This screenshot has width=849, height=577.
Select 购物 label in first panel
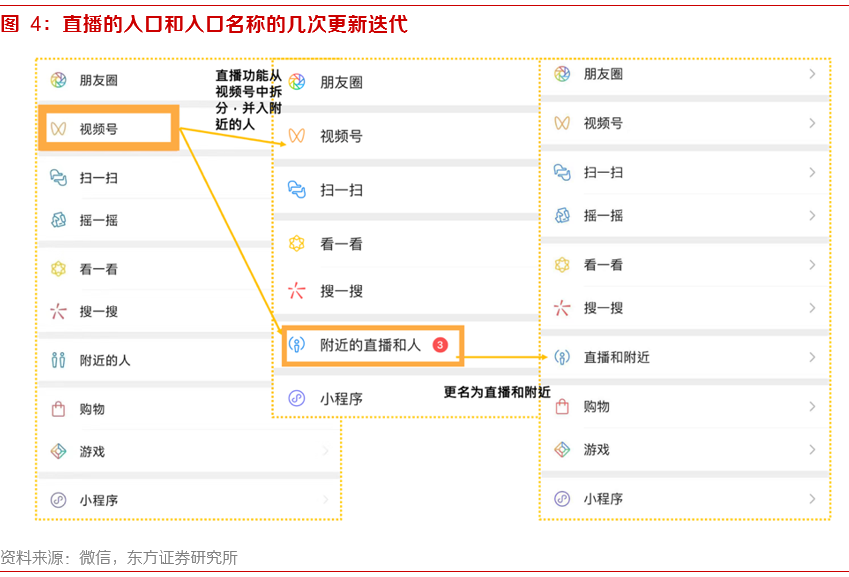(x=92, y=409)
